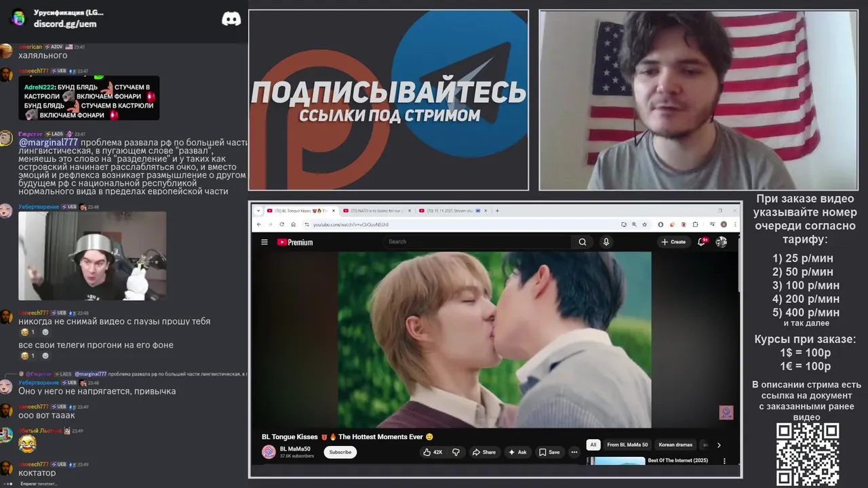
Task: Start voice search with the microphone icon
Action: click(606, 242)
